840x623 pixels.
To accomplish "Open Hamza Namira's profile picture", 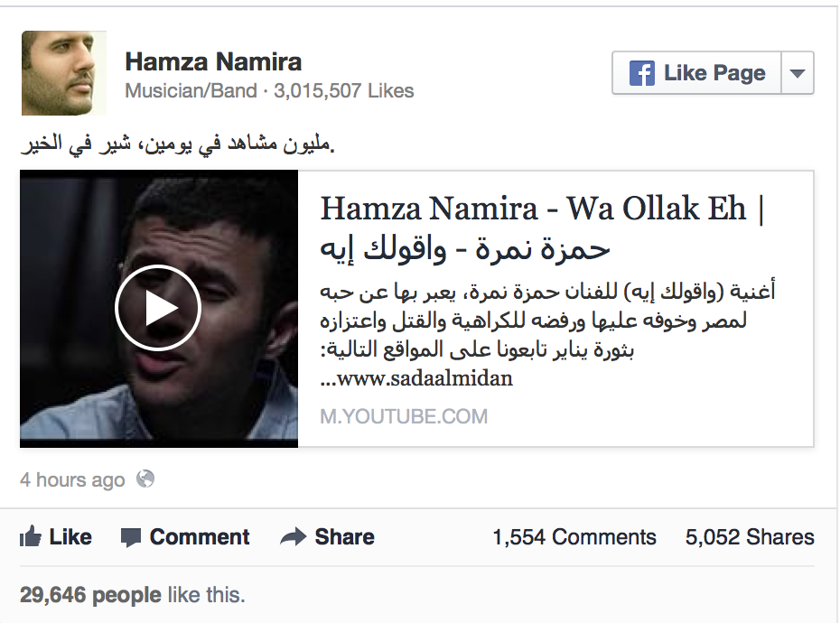I will pyautogui.click(x=64, y=73).
